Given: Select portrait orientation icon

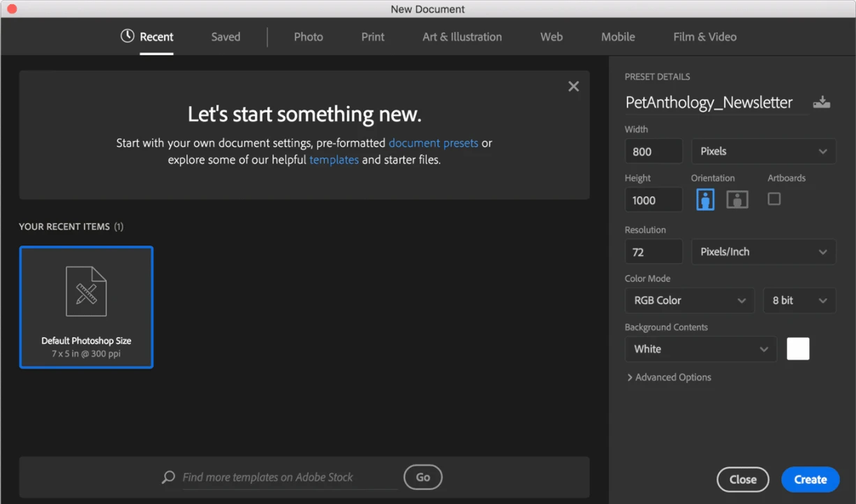Looking at the screenshot, I should pyautogui.click(x=705, y=200).
